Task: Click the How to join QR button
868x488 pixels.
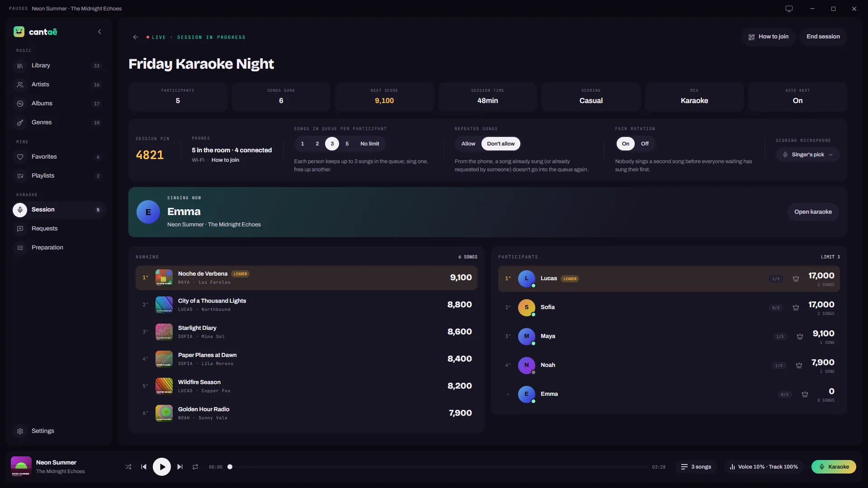Action: 768,37
